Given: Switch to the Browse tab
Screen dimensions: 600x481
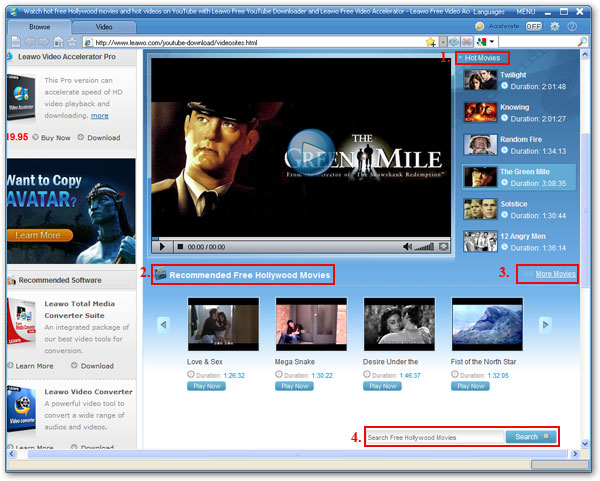Looking at the screenshot, I should [39, 27].
